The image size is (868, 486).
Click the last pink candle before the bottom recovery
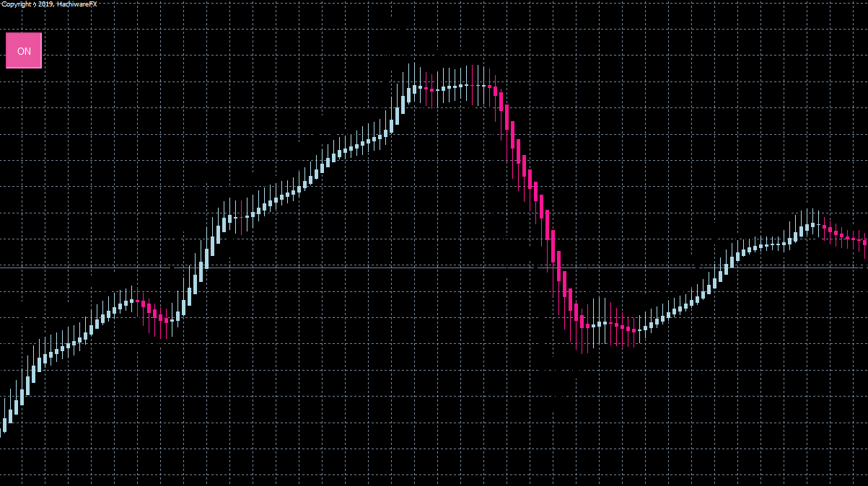(634, 330)
